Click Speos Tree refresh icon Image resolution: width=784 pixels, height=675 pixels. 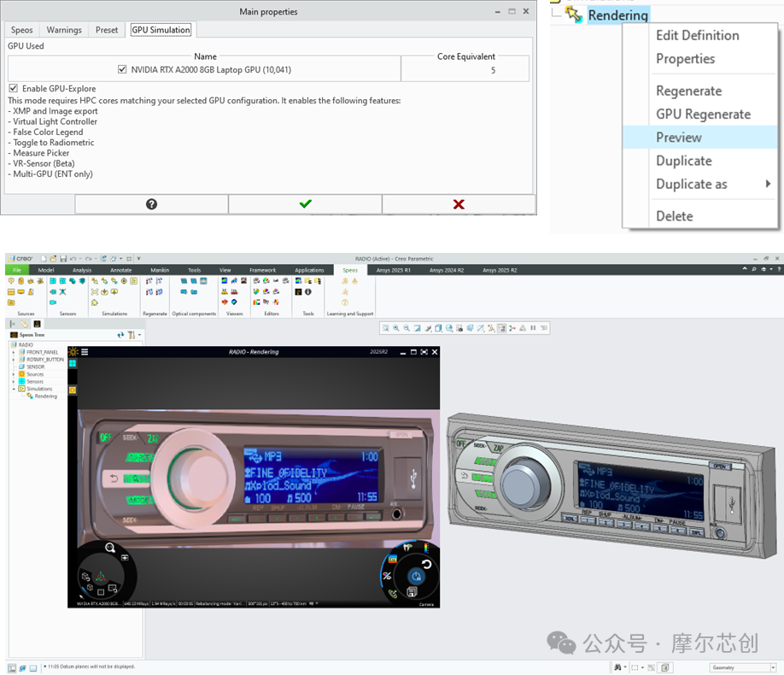click(x=120, y=335)
